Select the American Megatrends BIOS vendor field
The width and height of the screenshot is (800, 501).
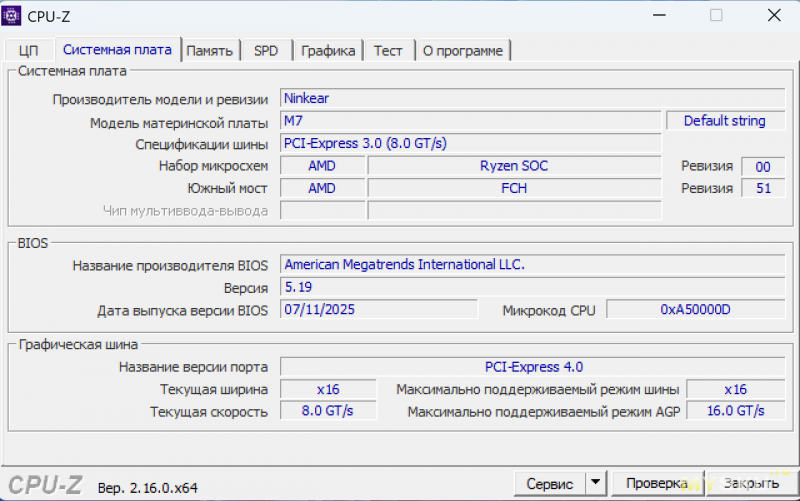pos(531,264)
